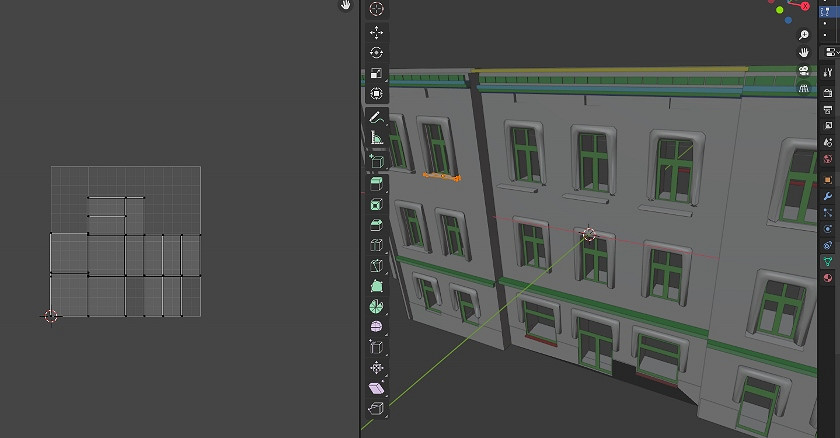
Task: Select the Shear tool
Action: [x=377, y=388]
